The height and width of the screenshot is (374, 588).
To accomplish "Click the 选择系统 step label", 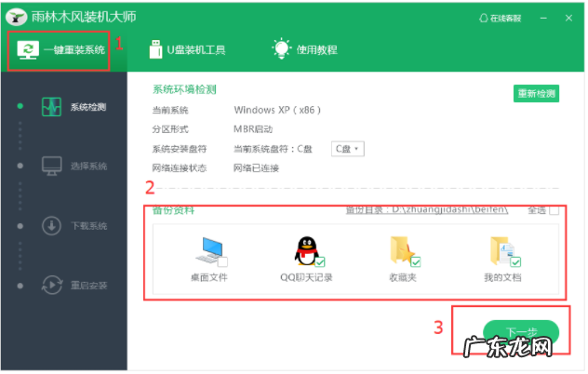I will pyautogui.click(x=89, y=167).
